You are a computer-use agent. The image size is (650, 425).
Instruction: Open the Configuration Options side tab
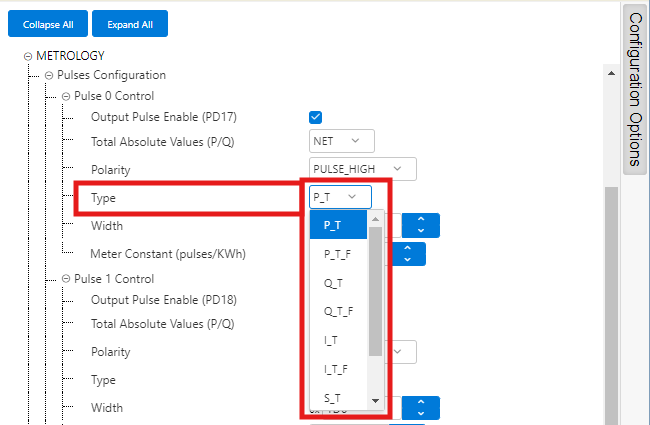pos(635,90)
